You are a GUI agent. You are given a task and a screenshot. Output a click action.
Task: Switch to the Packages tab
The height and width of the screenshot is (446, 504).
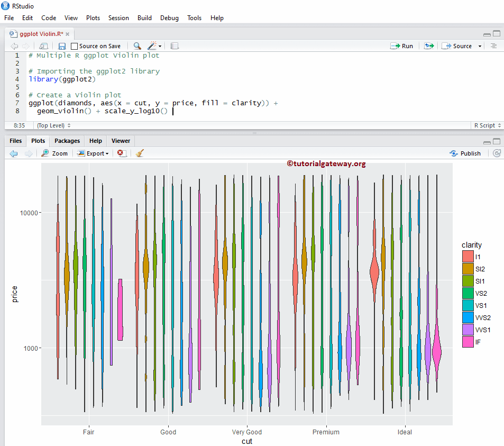pyautogui.click(x=67, y=141)
